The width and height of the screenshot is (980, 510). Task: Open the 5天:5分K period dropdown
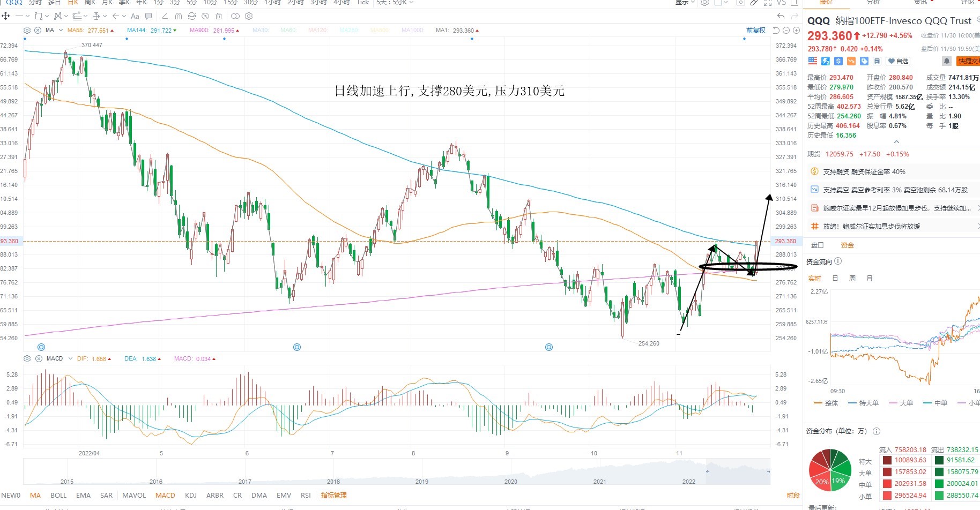[395, 3]
